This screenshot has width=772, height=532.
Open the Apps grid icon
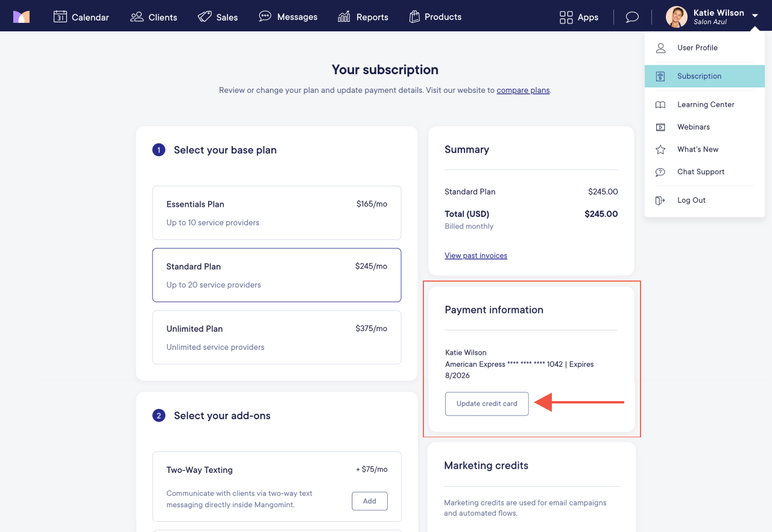[x=566, y=17]
